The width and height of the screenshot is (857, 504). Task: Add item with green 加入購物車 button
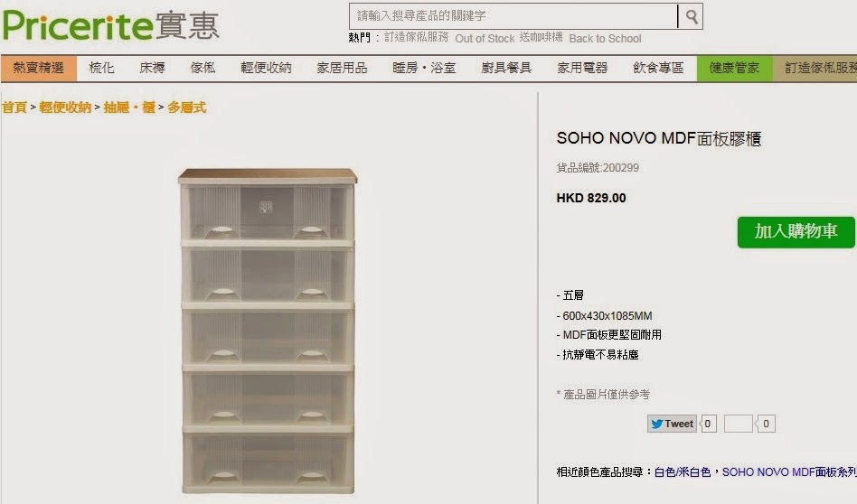pyautogui.click(x=796, y=232)
